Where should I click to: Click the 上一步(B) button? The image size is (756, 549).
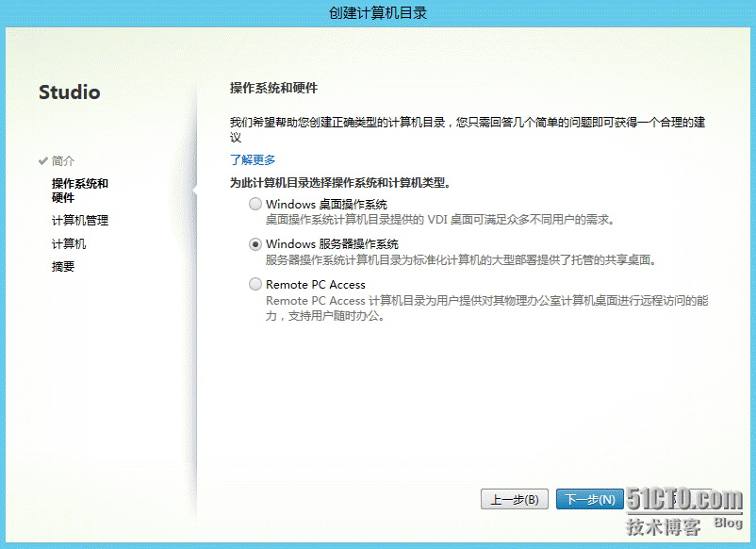(x=515, y=499)
